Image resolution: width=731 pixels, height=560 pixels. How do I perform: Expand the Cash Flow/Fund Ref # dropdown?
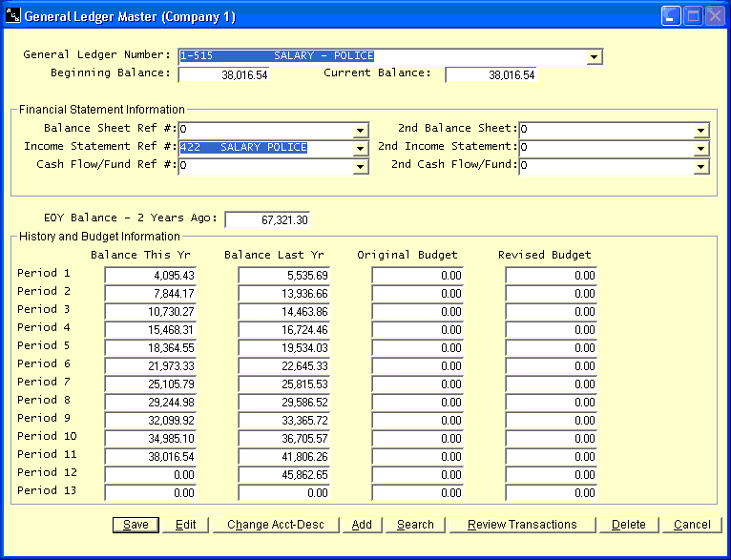click(360, 167)
